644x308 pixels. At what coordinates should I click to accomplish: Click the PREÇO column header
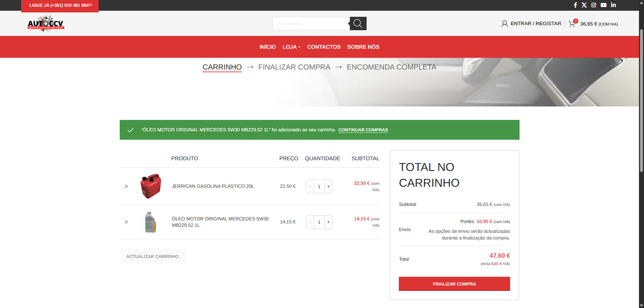289,159
